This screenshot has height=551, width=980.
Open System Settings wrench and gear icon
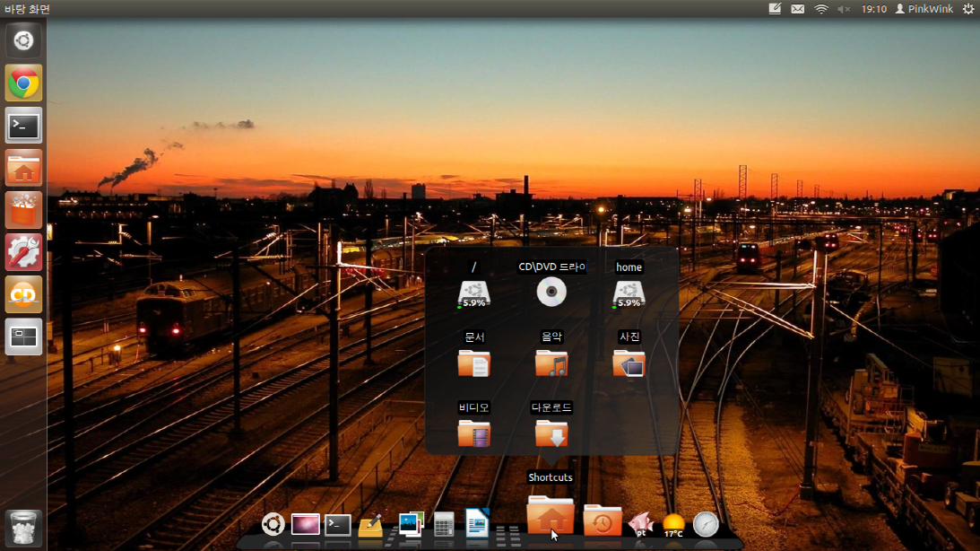click(x=23, y=253)
